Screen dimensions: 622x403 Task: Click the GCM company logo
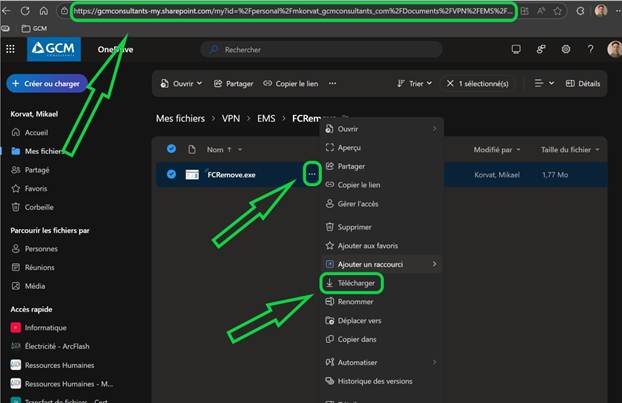(x=54, y=49)
